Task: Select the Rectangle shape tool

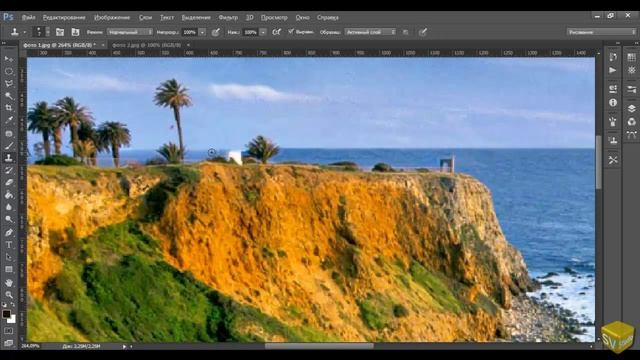Action: coord(9,269)
